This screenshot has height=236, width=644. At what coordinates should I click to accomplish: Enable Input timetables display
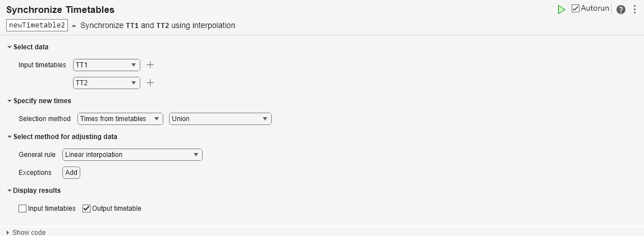click(x=23, y=209)
